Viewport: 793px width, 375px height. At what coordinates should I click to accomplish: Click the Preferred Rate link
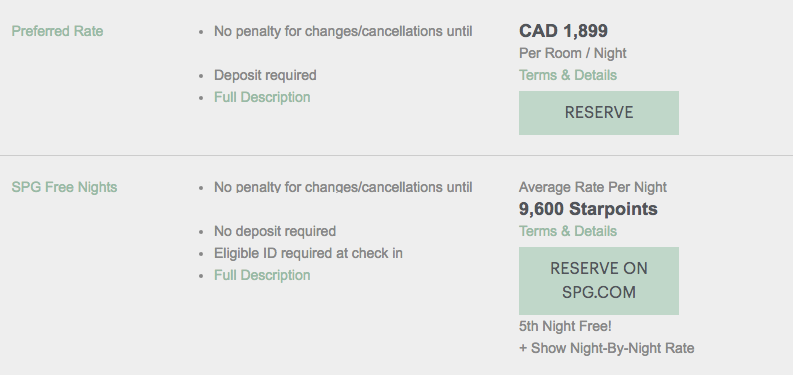(57, 31)
